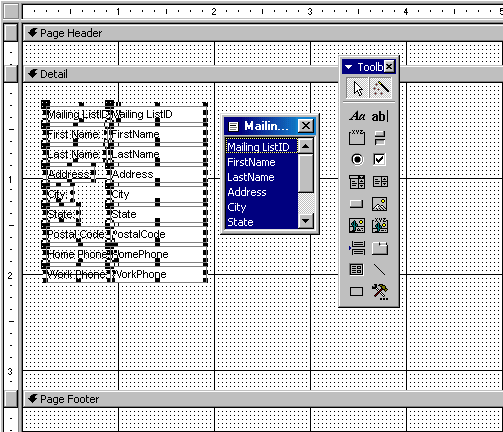Select Address in the field list

point(261,192)
